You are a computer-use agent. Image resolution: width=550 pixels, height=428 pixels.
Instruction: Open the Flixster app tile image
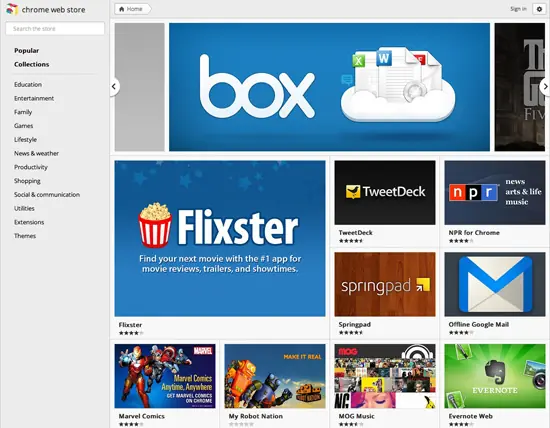(x=220, y=239)
